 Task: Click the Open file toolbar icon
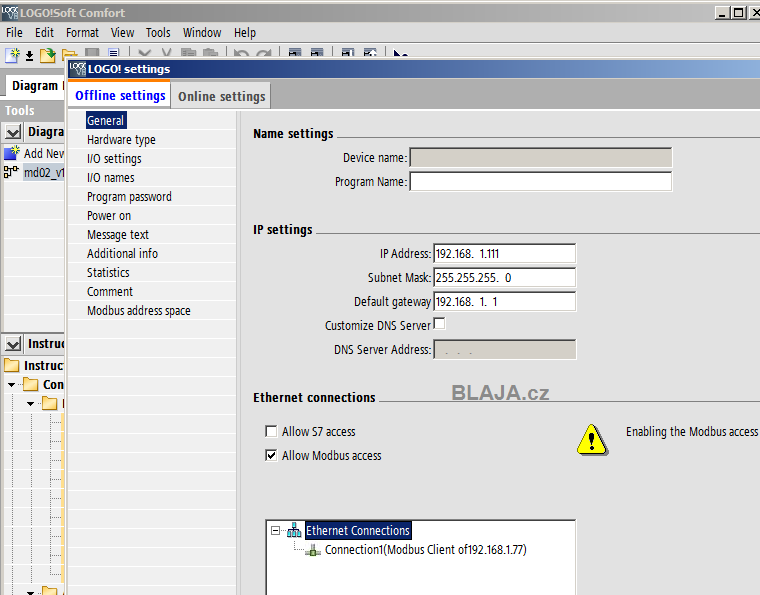pos(48,55)
